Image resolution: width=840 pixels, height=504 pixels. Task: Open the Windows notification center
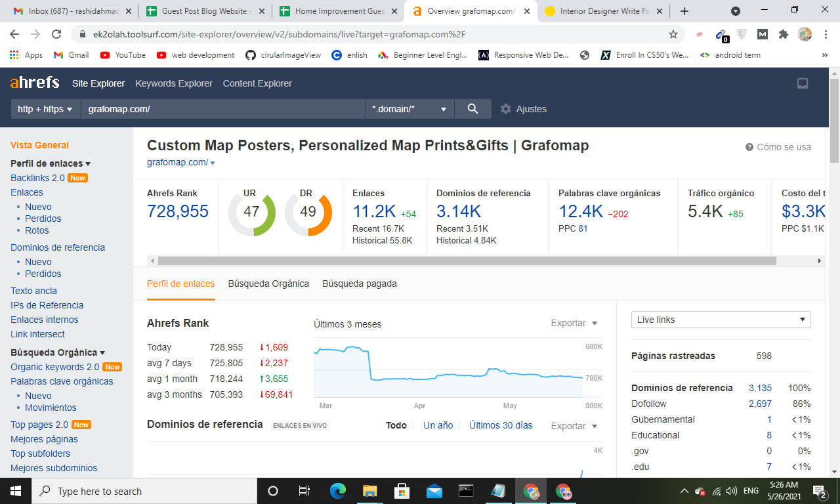[x=820, y=491]
